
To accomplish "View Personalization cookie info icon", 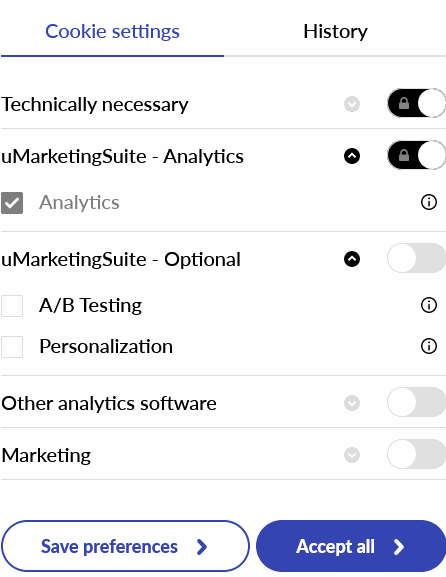I will click(429, 346).
